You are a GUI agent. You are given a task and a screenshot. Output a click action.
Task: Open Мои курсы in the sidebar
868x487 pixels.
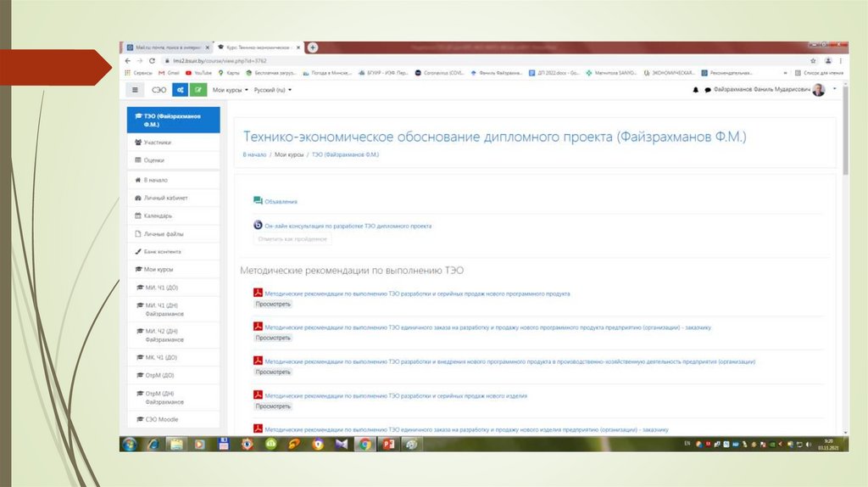[x=173, y=269]
